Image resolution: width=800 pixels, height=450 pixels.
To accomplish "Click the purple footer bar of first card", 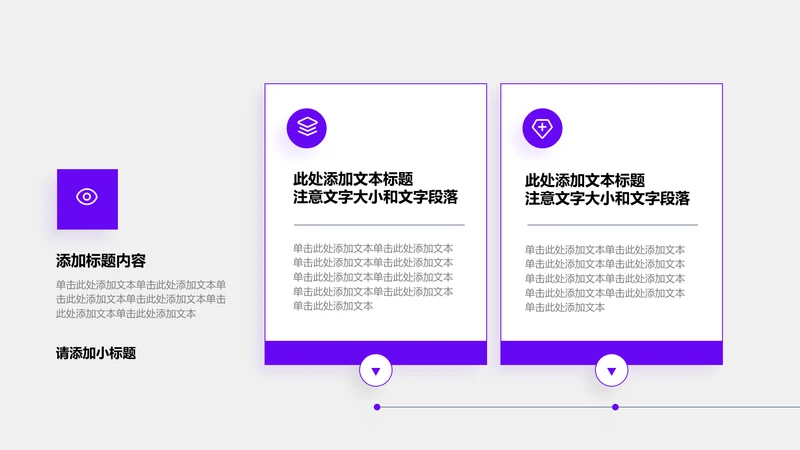I will (376, 353).
